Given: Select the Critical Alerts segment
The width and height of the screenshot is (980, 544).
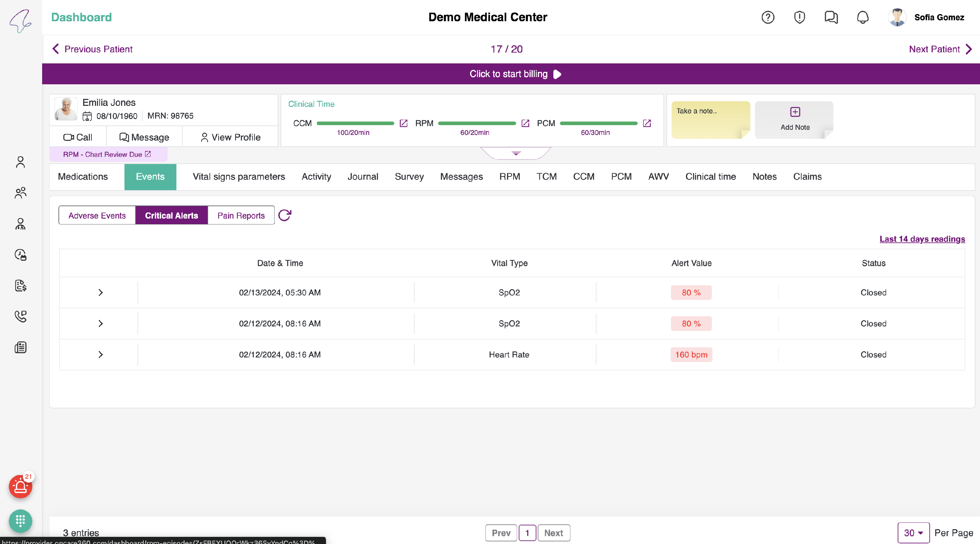Looking at the screenshot, I should point(171,215).
